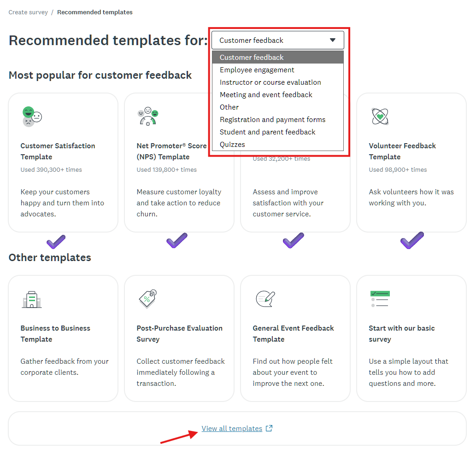Click the Customer Satisfaction smiley faces icon
The height and width of the screenshot is (454, 476).
tap(32, 116)
